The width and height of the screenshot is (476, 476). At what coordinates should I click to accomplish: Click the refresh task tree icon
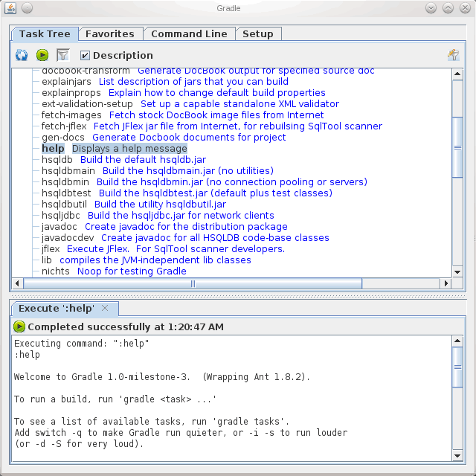coord(22,55)
